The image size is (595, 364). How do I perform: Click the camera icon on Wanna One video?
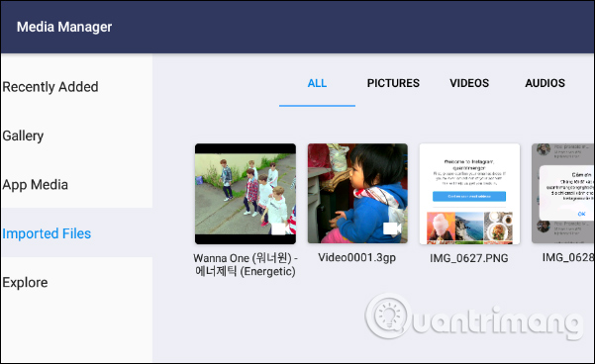pyautogui.click(x=280, y=229)
